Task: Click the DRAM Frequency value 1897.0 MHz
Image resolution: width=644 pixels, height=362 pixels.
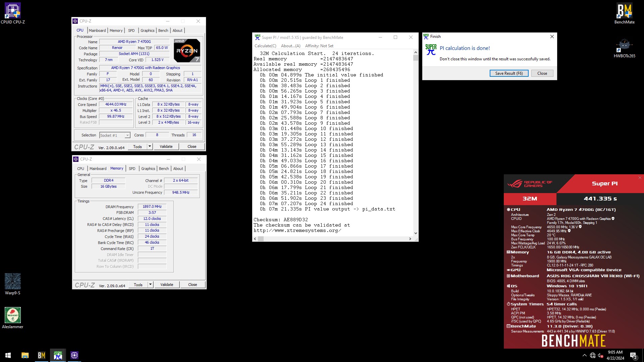Action: 152,207
